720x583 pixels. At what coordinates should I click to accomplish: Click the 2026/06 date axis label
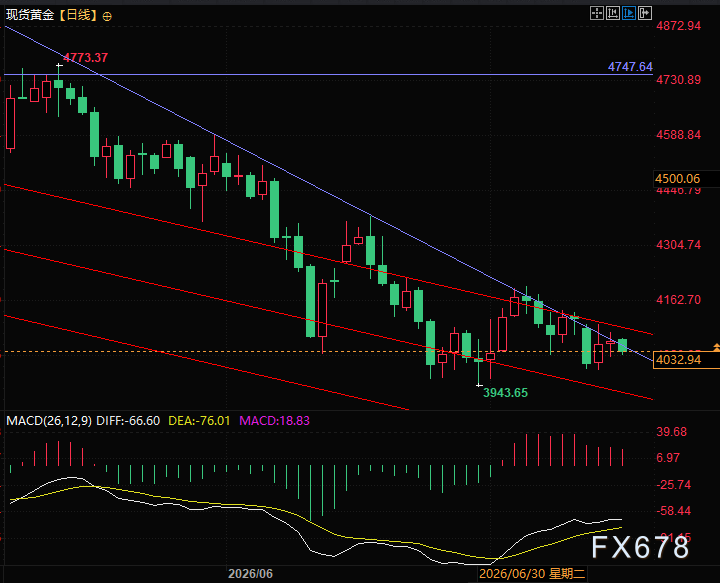(250, 574)
